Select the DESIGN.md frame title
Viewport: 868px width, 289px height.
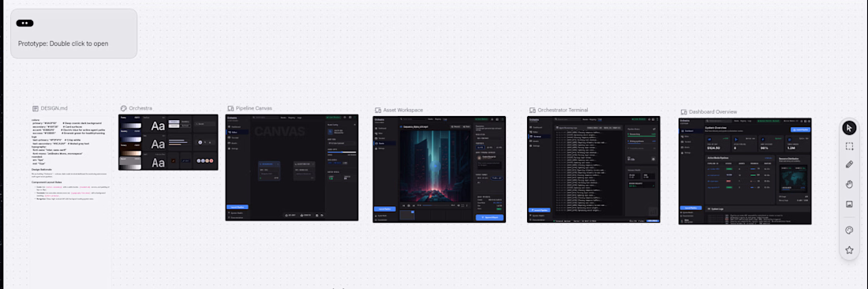pos(54,108)
